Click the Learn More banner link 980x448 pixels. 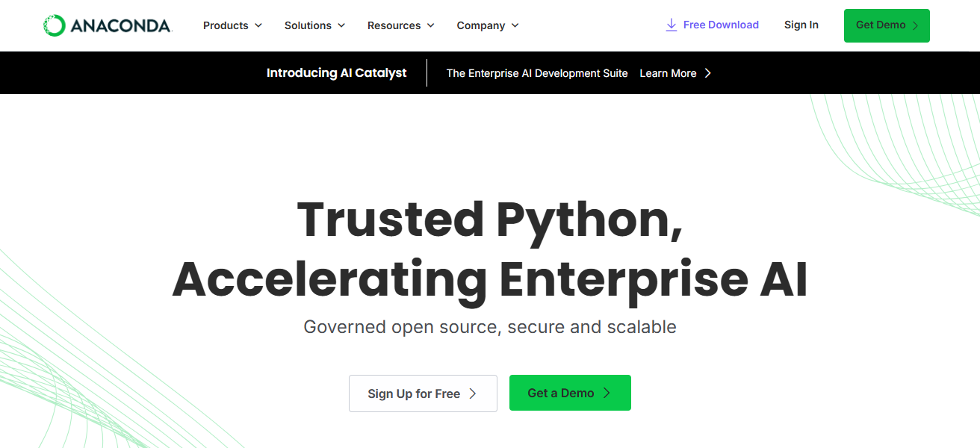[668, 73]
